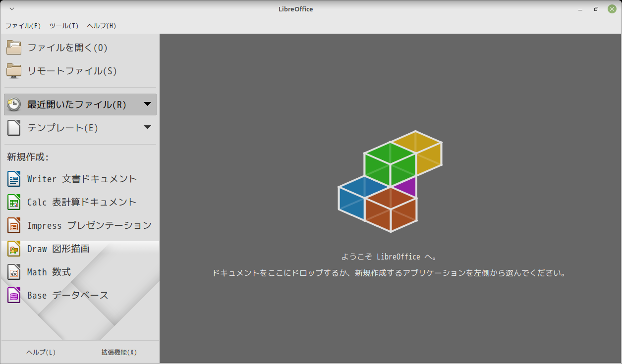This screenshot has width=622, height=364.
Task: Close the LibreOffice window
Action: (612, 9)
